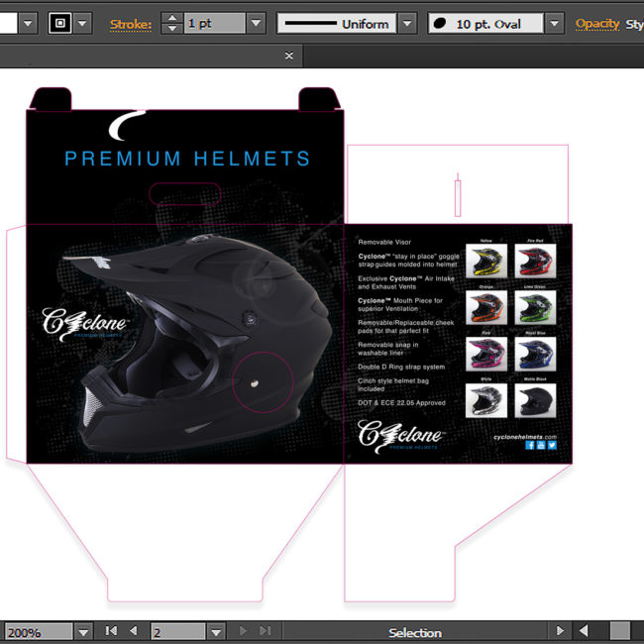Open the Stroke panel link

[x=131, y=25]
